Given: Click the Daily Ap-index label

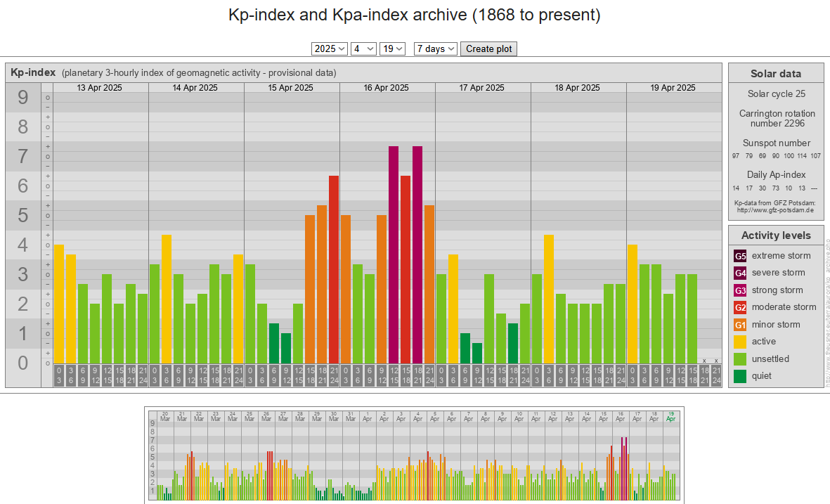Looking at the screenshot, I should pos(776,175).
